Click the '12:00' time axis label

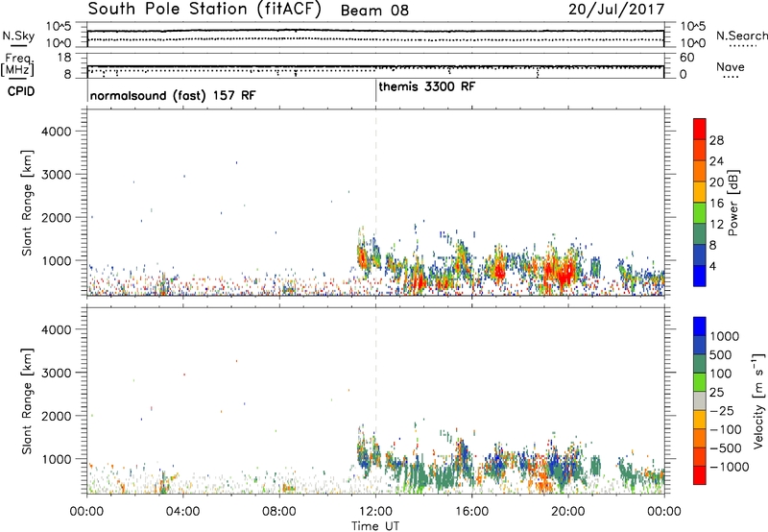point(375,512)
